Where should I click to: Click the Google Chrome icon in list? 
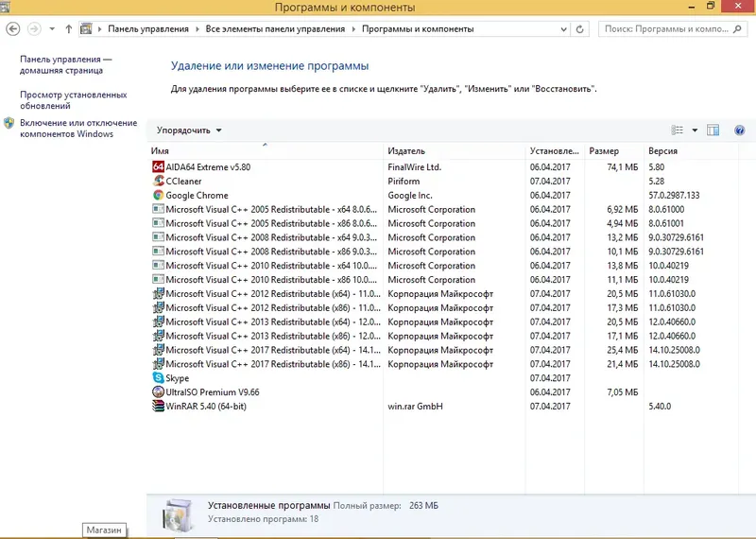click(x=158, y=195)
